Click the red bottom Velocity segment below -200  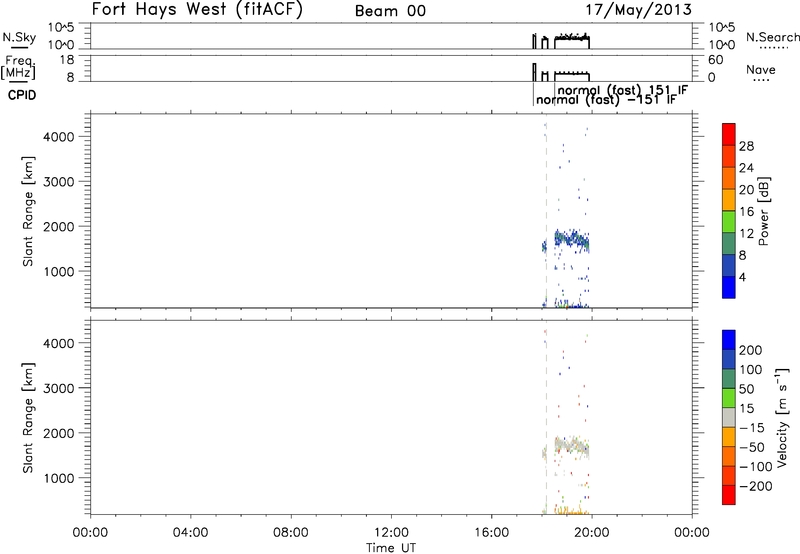click(729, 495)
